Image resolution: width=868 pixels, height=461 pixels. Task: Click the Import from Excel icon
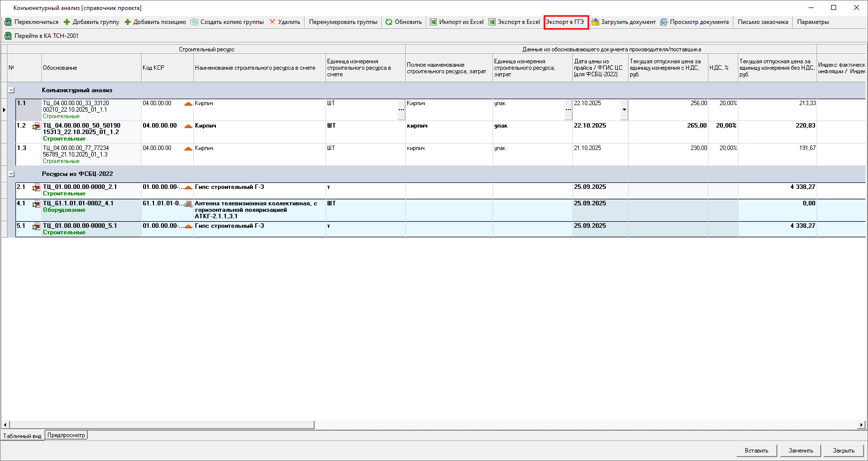click(x=433, y=22)
